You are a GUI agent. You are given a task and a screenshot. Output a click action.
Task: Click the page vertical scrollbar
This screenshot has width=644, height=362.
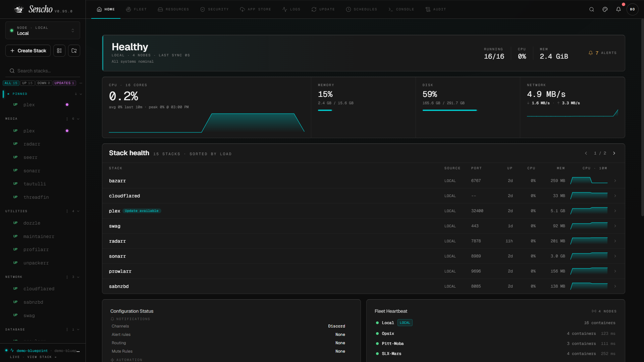(642, 117)
